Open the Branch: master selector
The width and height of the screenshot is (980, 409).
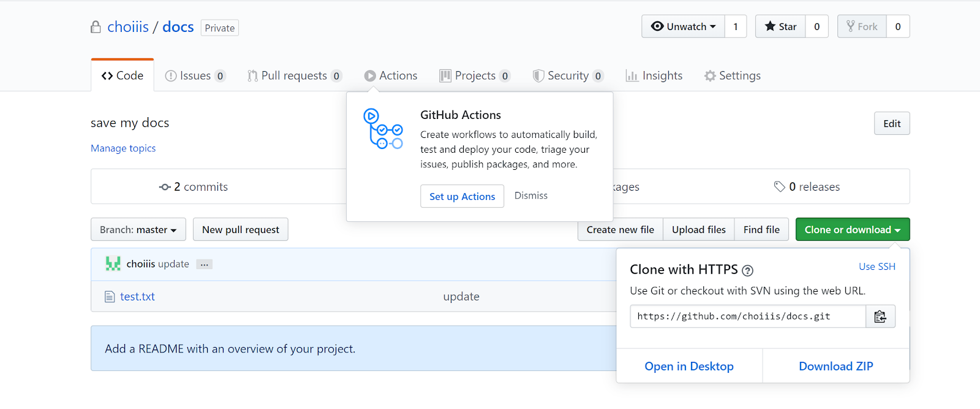click(x=138, y=229)
